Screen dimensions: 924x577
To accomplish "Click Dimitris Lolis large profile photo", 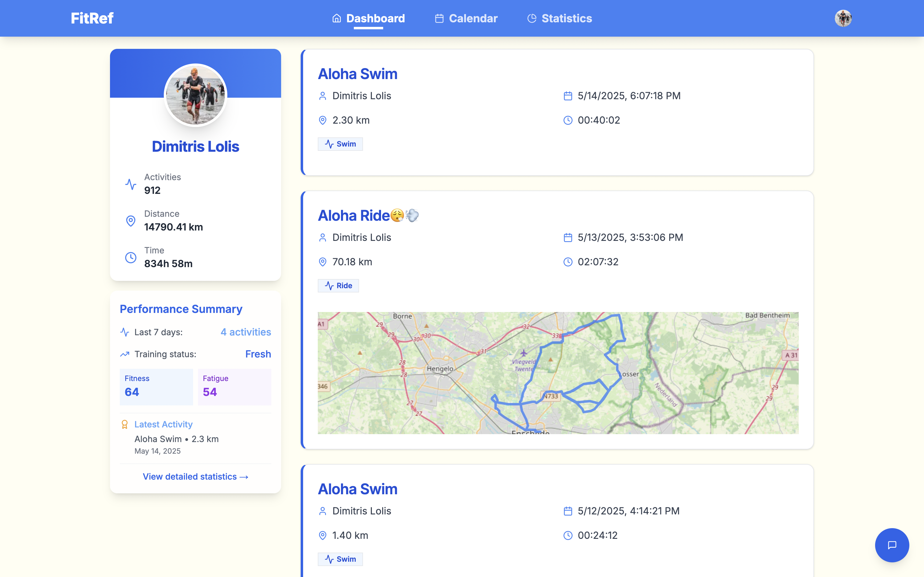I will (196, 95).
